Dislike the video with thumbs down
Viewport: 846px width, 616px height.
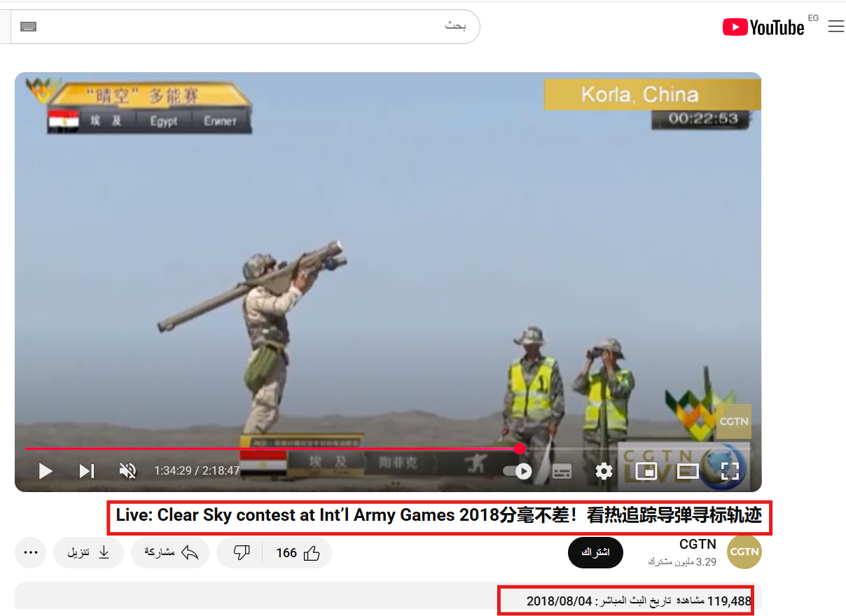(241, 553)
